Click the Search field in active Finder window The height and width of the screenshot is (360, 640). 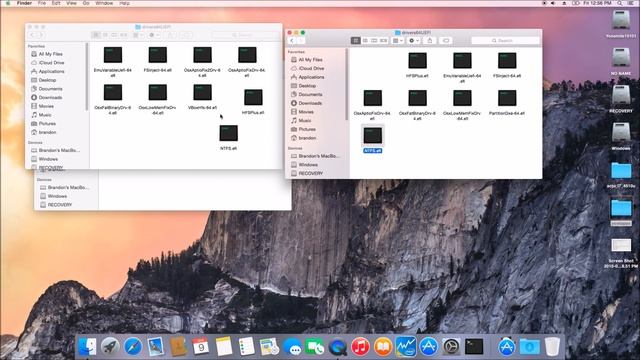tap(505, 40)
